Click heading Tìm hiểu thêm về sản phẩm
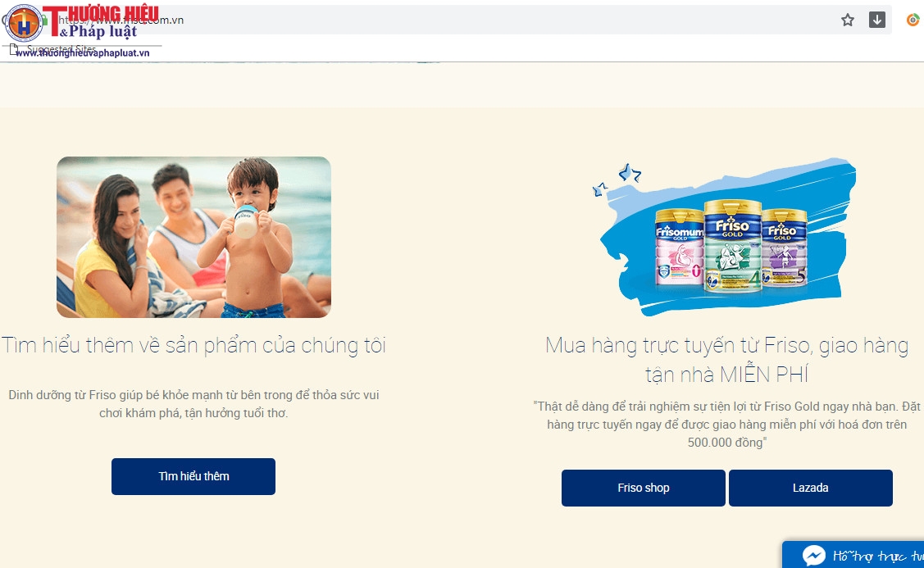Image resolution: width=924 pixels, height=568 pixels. 193,345
